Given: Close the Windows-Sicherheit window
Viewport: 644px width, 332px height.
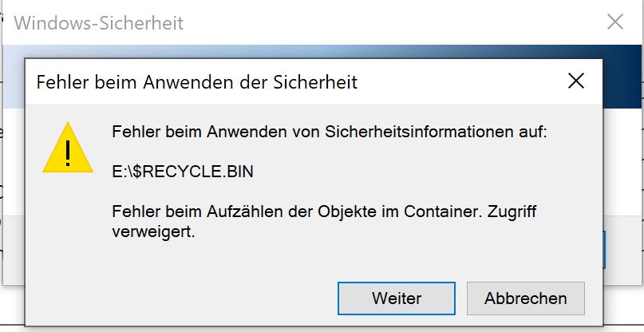Looking at the screenshot, I should coord(615,22).
